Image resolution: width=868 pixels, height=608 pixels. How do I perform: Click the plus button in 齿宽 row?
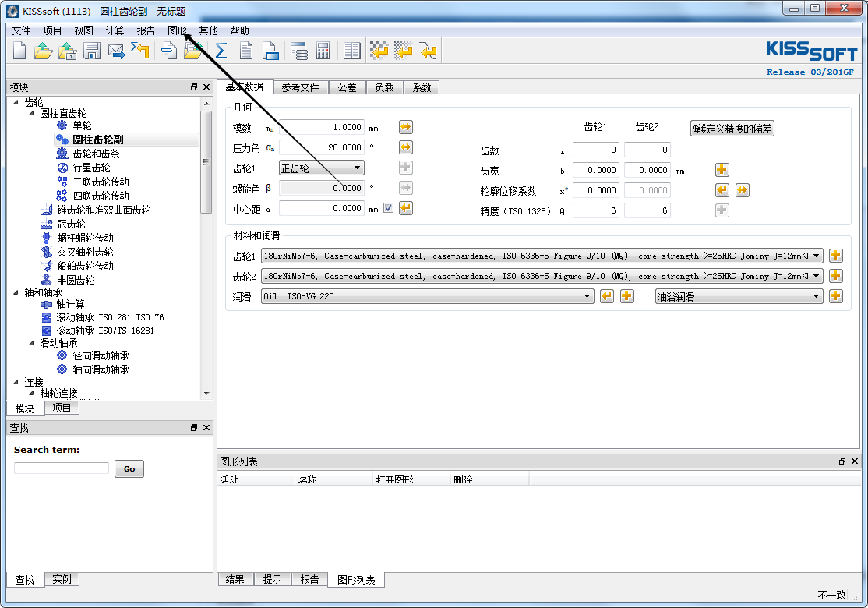pyautogui.click(x=722, y=170)
